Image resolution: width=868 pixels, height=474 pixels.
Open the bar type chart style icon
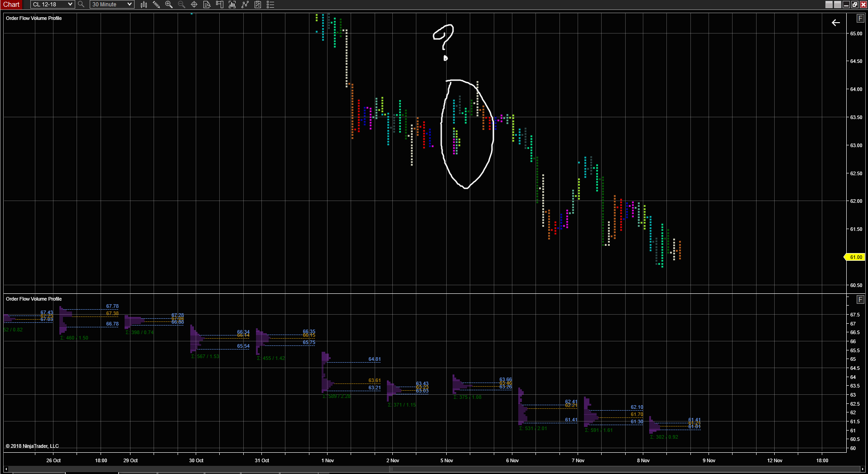[x=144, y=5]
